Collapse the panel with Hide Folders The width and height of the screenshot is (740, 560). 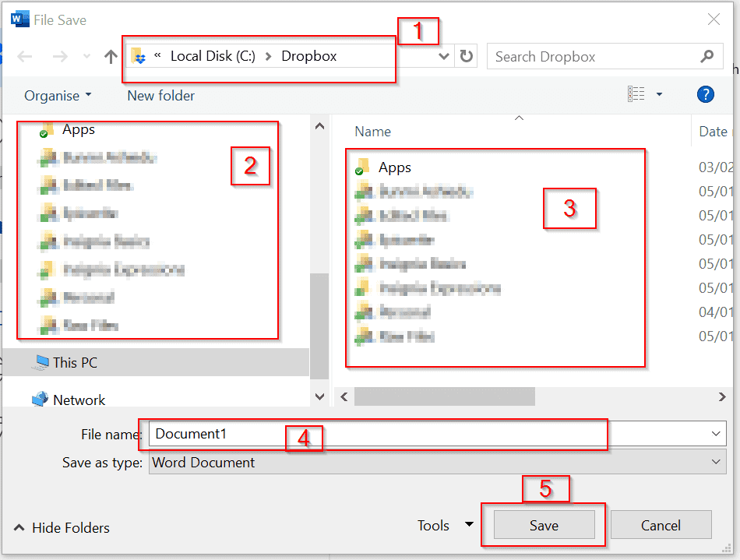[x=62, y=528]
